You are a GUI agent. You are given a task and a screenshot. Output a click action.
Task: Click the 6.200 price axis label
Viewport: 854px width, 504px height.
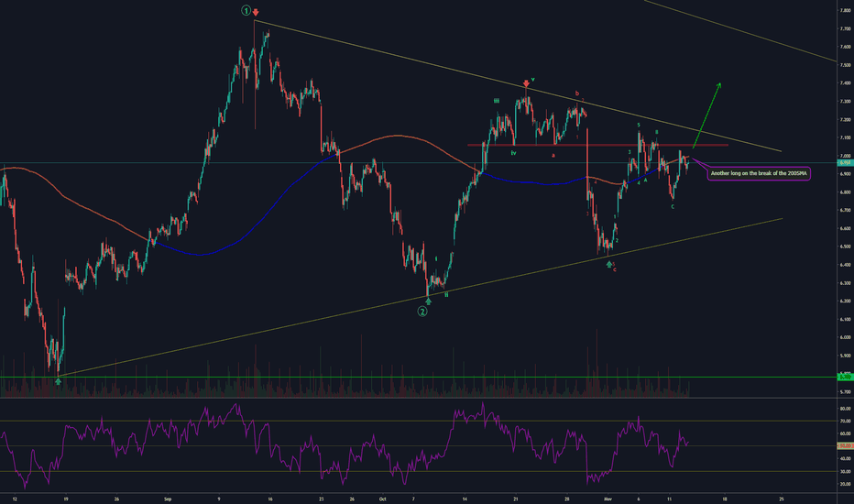click(846, 301)
